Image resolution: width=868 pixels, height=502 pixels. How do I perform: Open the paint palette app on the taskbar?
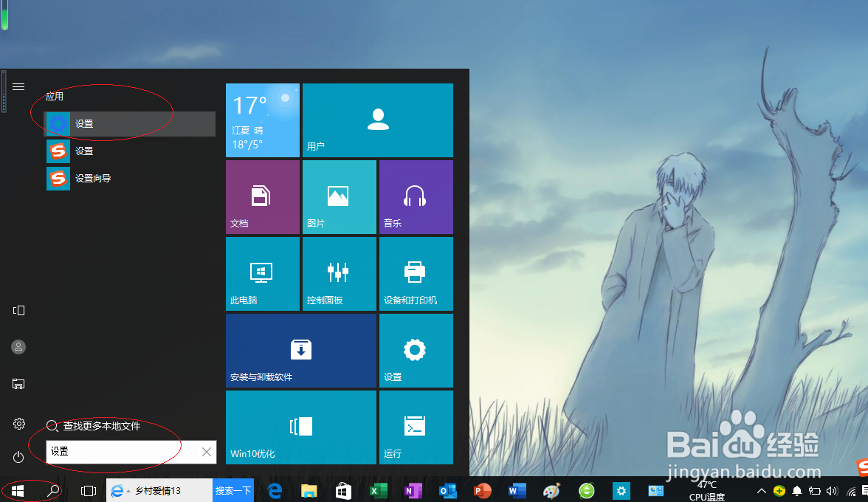pyautogui.click(x=552, y=490)
